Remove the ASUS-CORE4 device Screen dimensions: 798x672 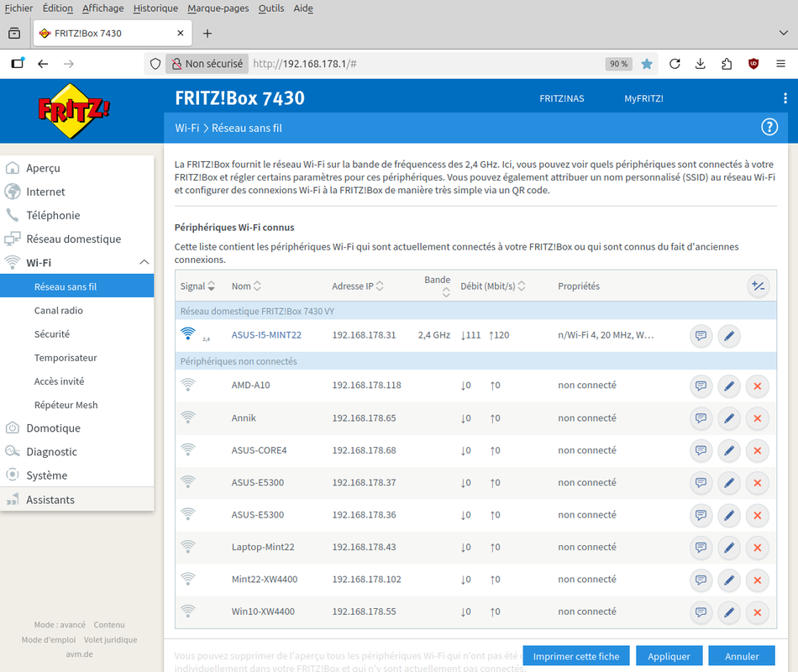[758, 450]
